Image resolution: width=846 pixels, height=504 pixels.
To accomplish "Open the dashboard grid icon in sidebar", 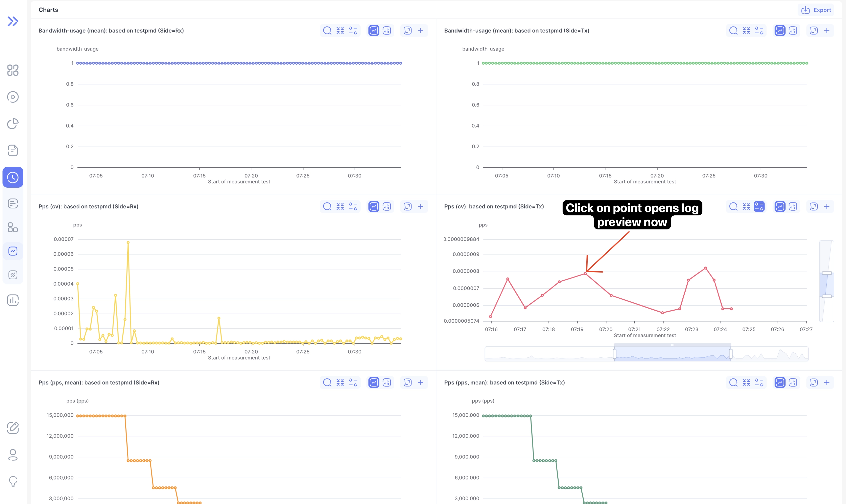I will (x=13, y=70).
